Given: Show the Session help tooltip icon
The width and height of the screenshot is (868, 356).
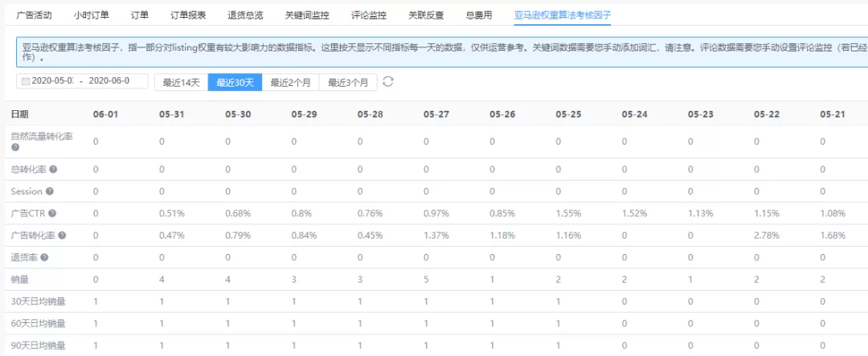Looking at the screenshot, I should tap(50, 191).
